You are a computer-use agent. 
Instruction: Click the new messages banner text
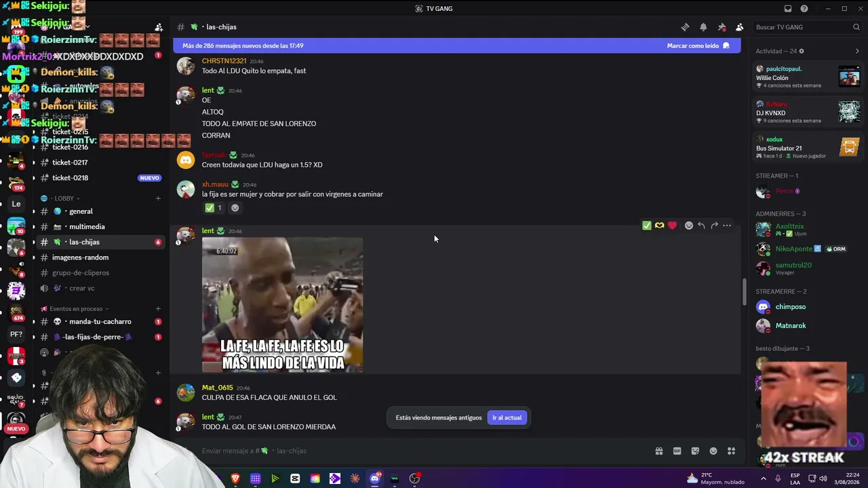click(243, 46)
